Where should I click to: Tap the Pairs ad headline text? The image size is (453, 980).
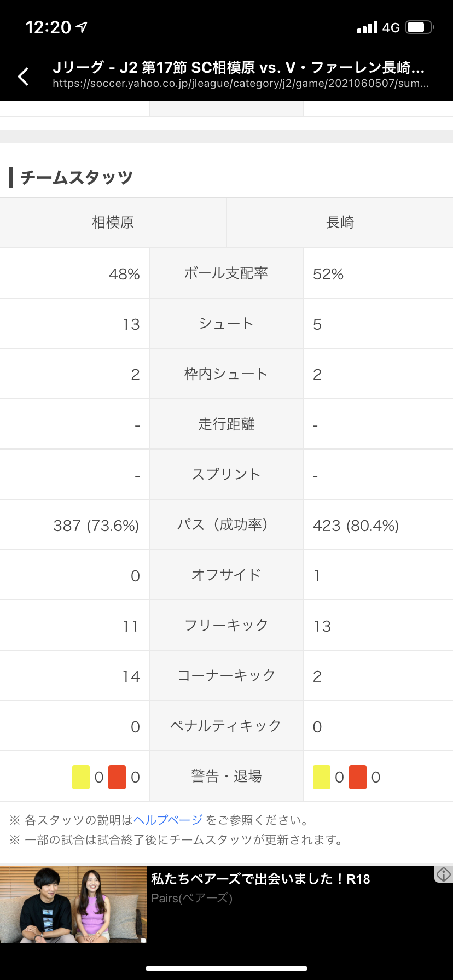[x=260, y=879]
